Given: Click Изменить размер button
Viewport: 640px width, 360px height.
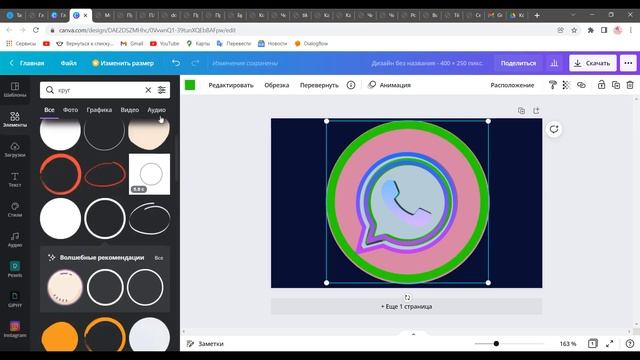Looking at the screenshot, I should coord(123,63).
